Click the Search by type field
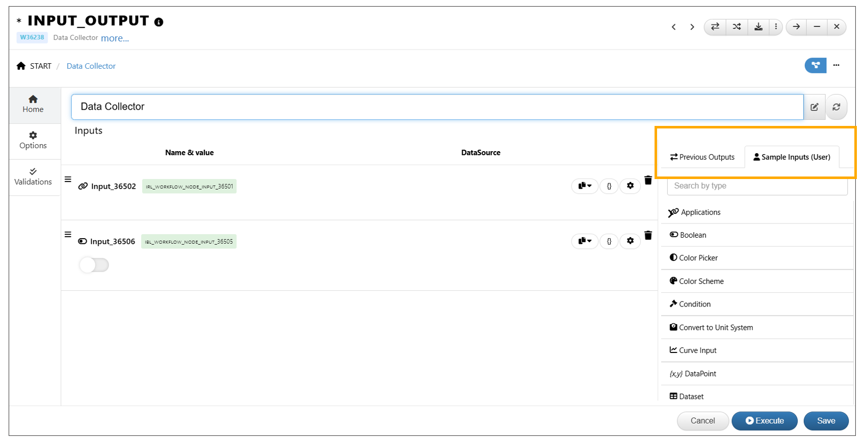868x442 pixels. pos(757,186)
